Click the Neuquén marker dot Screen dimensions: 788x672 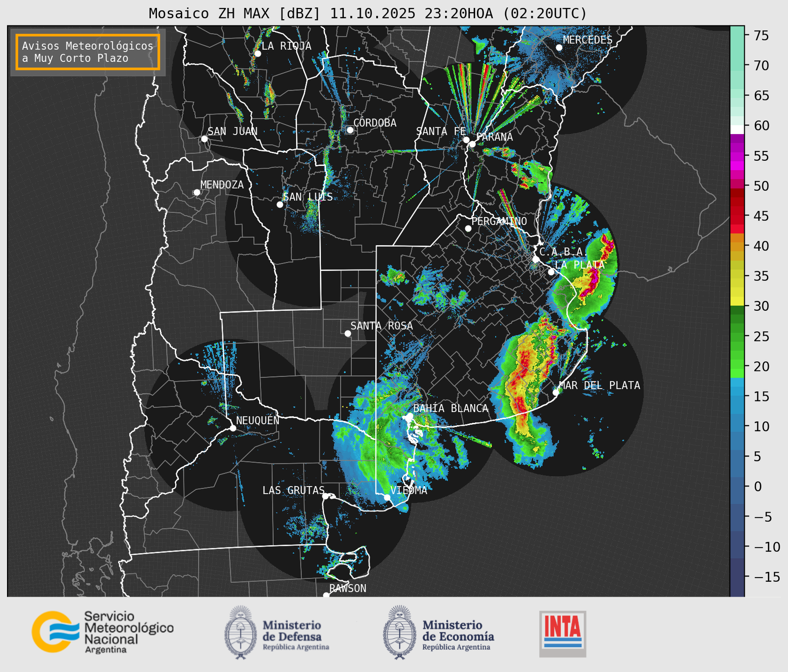coord(233,428)
